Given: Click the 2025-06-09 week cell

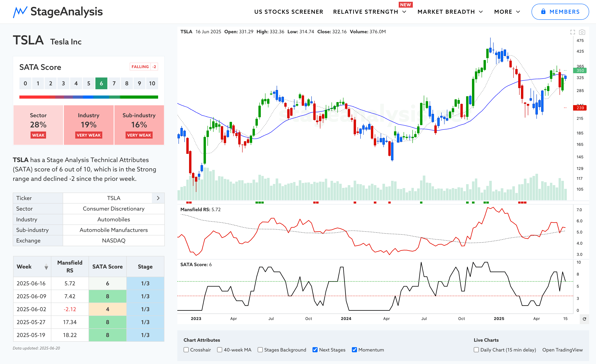Looking at the screenshot, I should (32, 296).
